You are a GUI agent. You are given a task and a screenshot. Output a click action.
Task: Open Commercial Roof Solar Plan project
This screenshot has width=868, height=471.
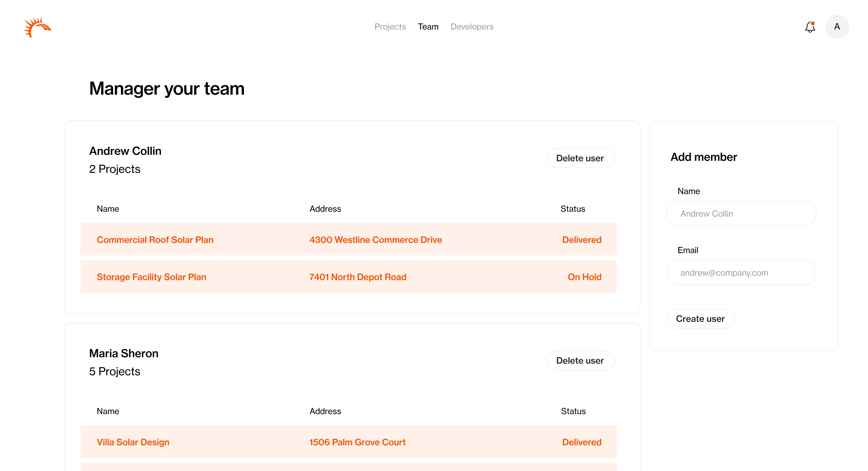click(155, 240)
